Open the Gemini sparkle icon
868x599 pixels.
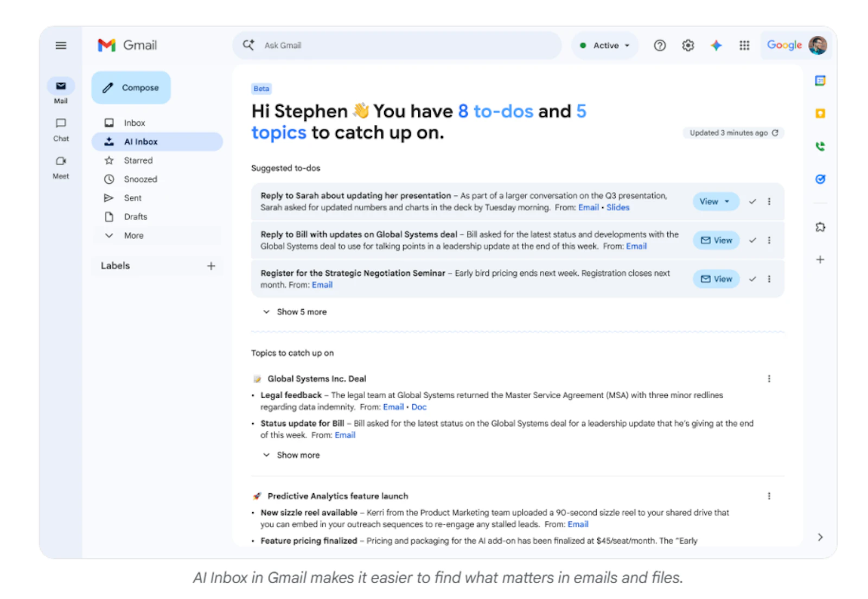click(x=716, y=46)
